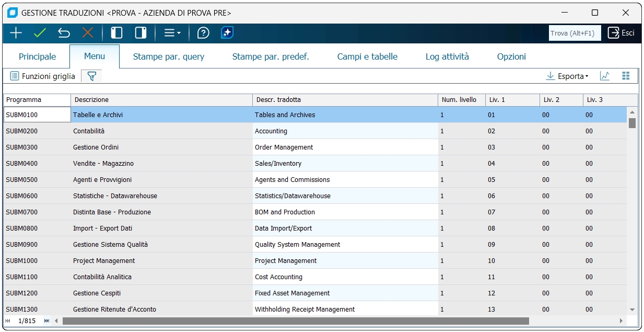This screenshot has height=332, width=644.
Task: Open the chart view icon
Action: [x=605, y=76]
